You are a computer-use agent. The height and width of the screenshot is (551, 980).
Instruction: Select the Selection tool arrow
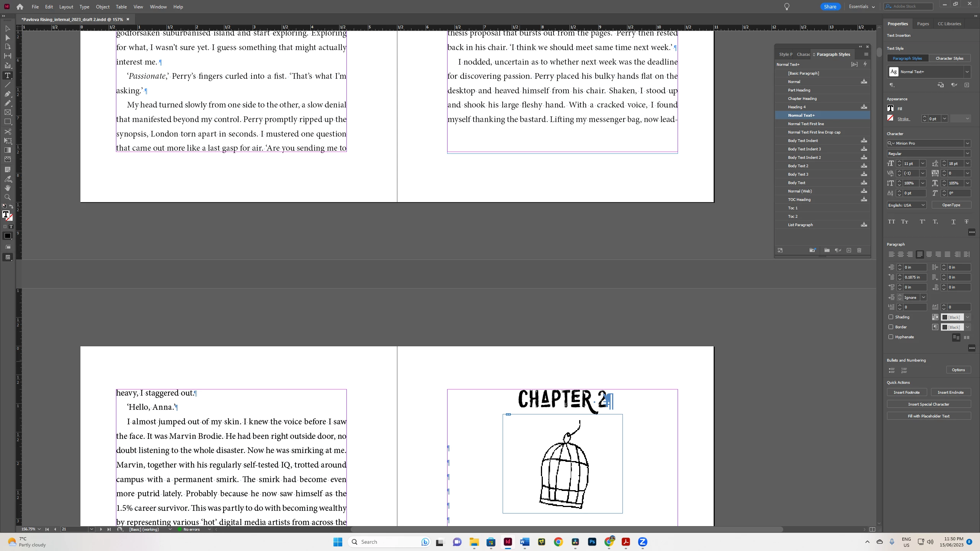(7, 28)
